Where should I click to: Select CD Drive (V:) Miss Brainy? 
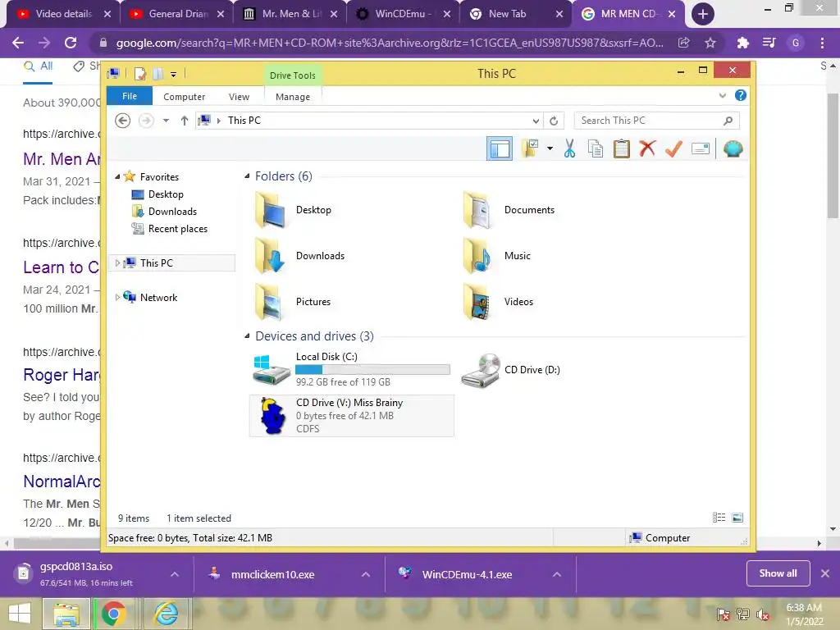pos(351,416)
